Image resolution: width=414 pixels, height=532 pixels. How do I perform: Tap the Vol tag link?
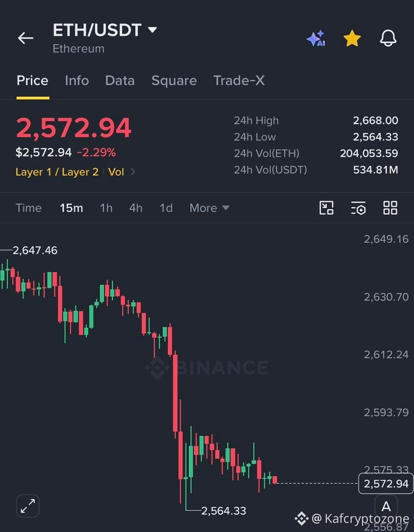click(x=116, y=172)
